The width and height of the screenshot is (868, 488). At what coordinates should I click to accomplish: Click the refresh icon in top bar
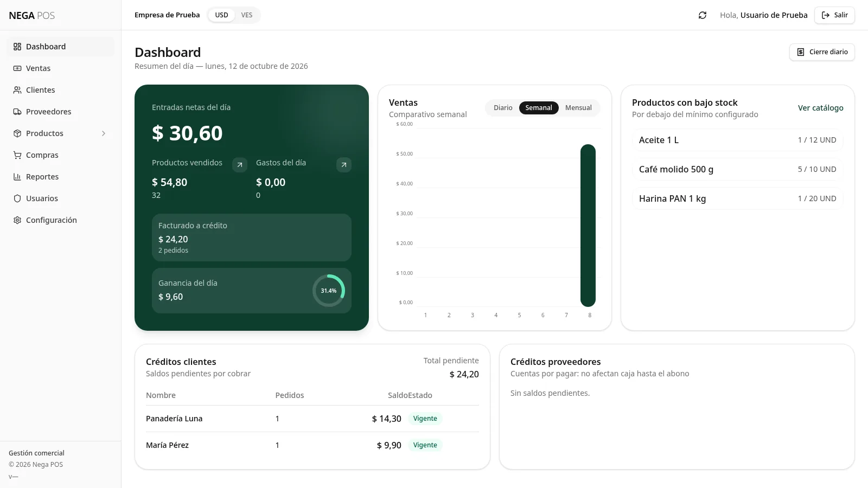pyautogui.click(x=703, y=15)
